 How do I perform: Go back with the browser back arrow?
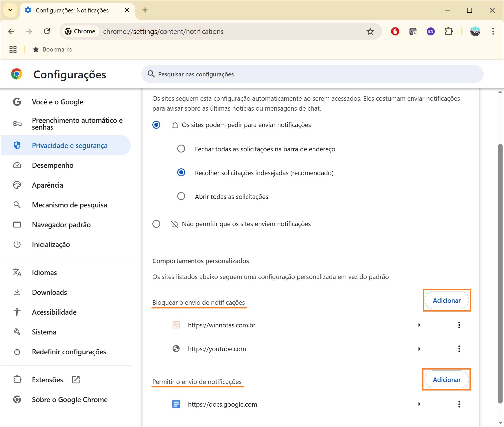tap(11, 31)
